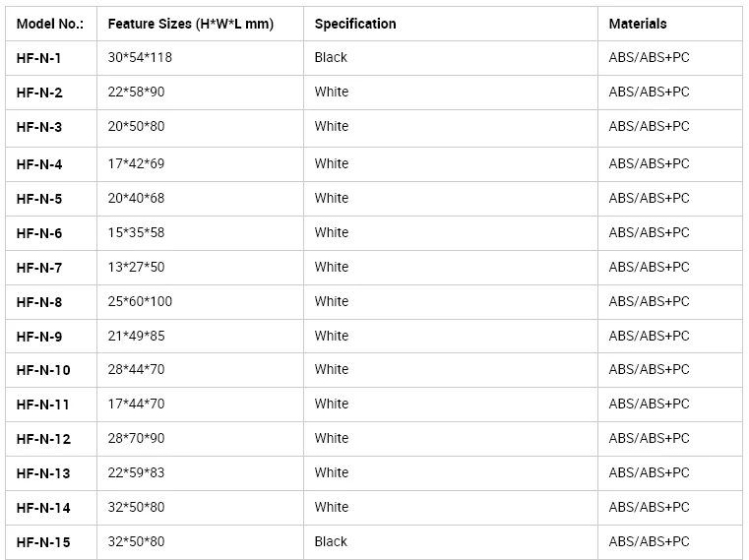Click the Materials column header
The height and width of the screenshot is (560, 749).
(638, 24)
